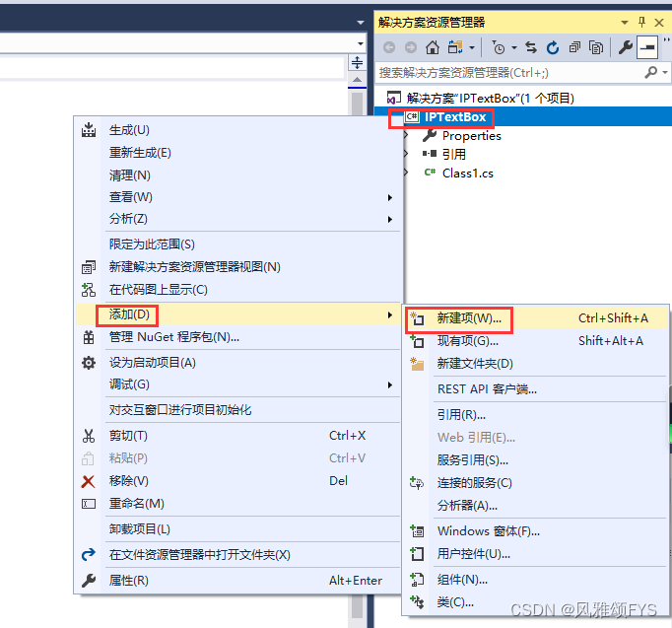The width and height of the screenshot is (672, 628).
Task: Toggle the auto-hide pin of Solution Explorer
Action: (x=641, y=22)
